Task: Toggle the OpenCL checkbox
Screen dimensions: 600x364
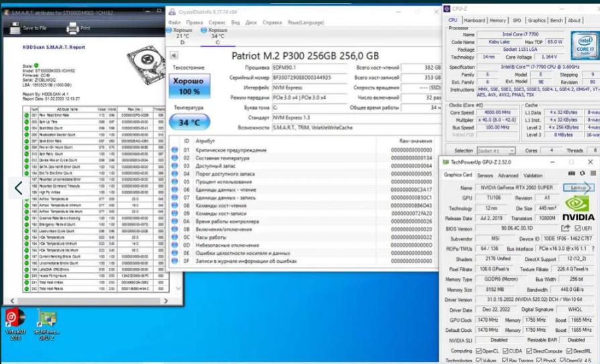Action: tap(479, 351)
